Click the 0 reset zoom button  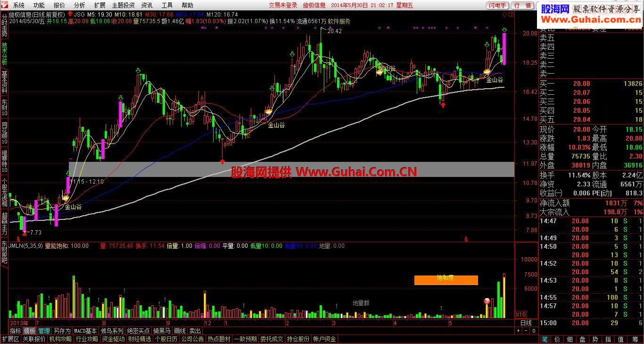coord(534,331)
